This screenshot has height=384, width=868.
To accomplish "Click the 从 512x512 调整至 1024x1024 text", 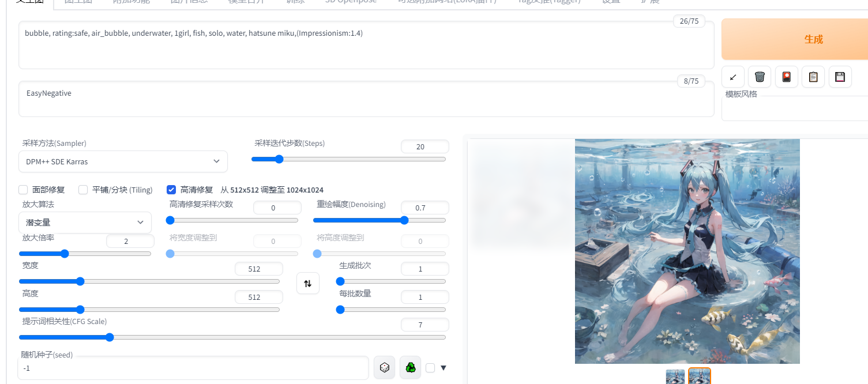I will tap(272, 190).
